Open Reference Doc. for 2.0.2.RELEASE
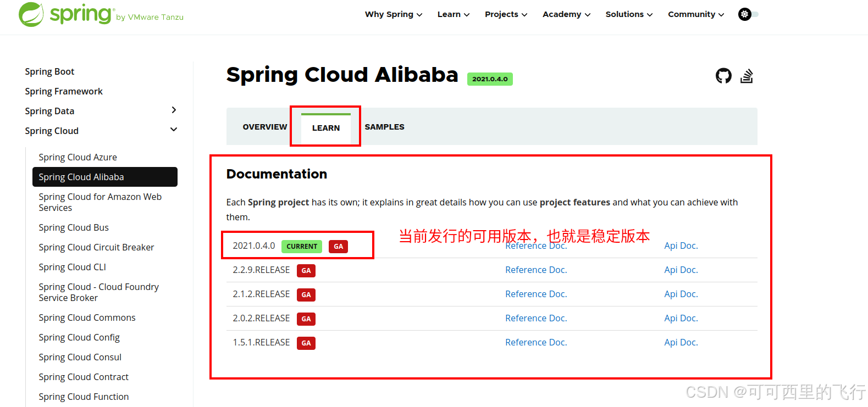 [536, 318]
